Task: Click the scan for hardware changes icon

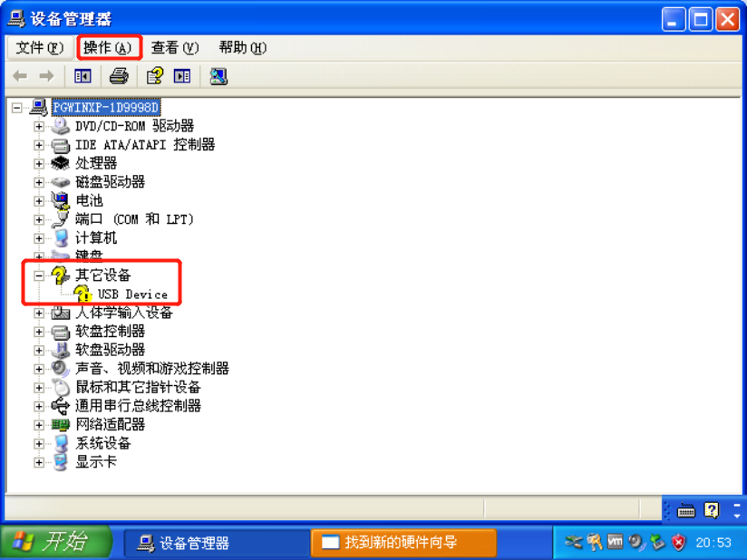Action: (218, 76)
